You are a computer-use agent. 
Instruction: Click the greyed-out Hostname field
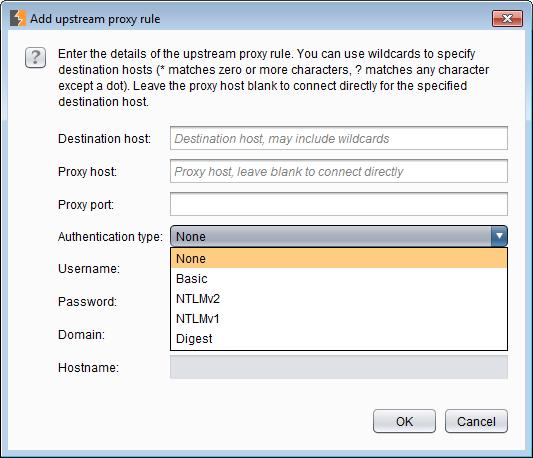[x=339, y=367]
